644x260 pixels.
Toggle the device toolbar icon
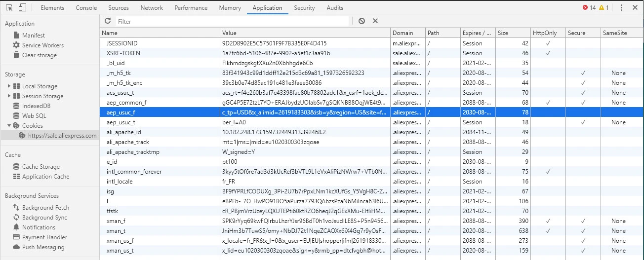coord(23,8)
